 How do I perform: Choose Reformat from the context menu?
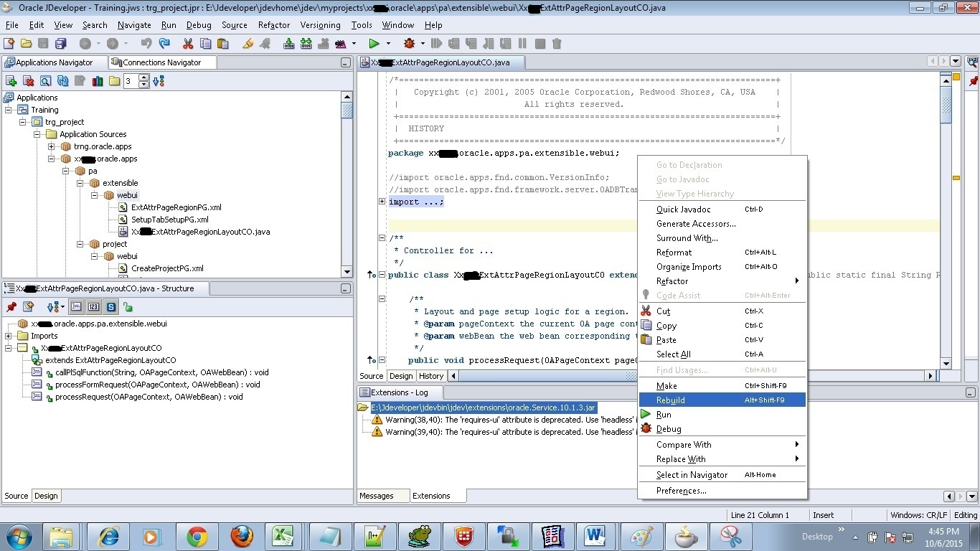[722, 252]
